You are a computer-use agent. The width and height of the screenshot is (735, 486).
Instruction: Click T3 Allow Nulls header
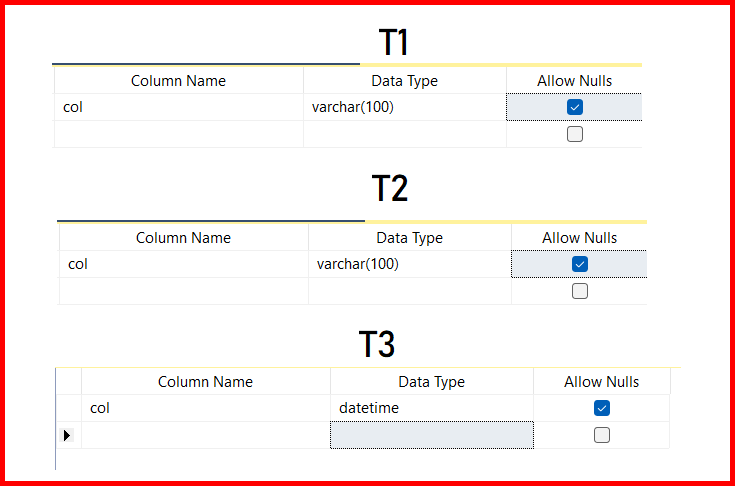(x=602, y=382)
